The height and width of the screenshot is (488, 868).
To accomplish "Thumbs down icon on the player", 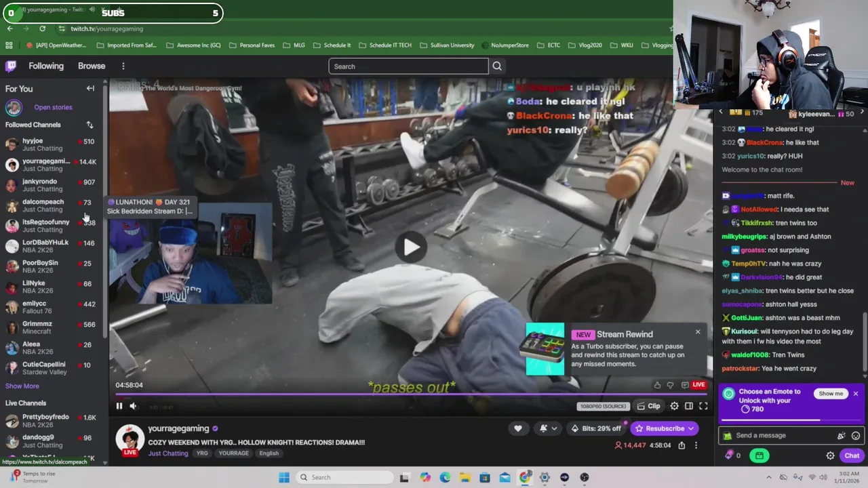I will coord(670,385).
